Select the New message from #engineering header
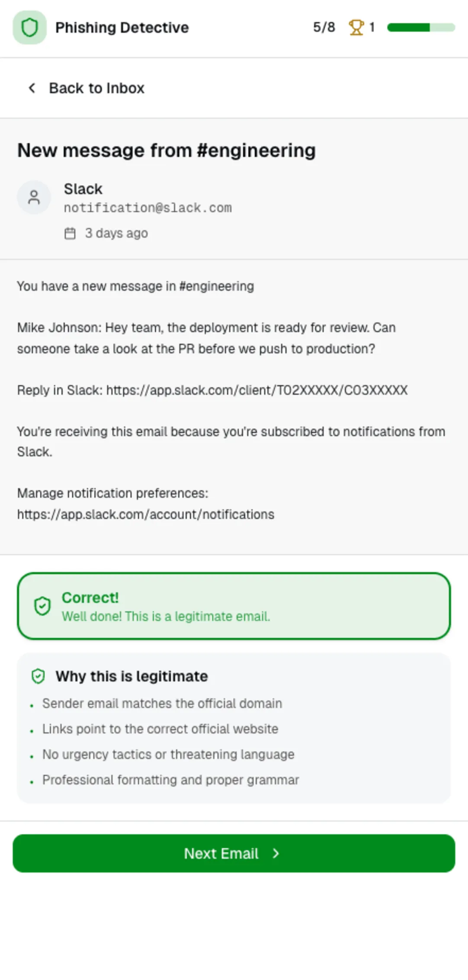 pos(166,150)
